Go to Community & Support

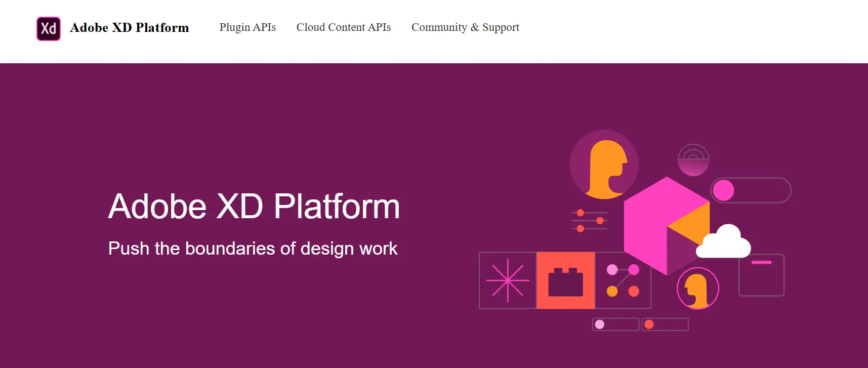(465, 27)
